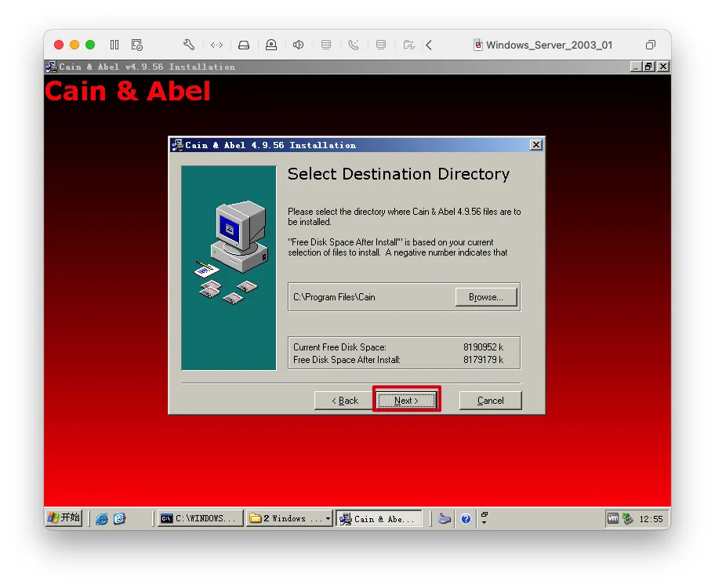715x588 pixels.
Task: Collapse the toolbar with the left chevron
Action: (x=429, y=45)
